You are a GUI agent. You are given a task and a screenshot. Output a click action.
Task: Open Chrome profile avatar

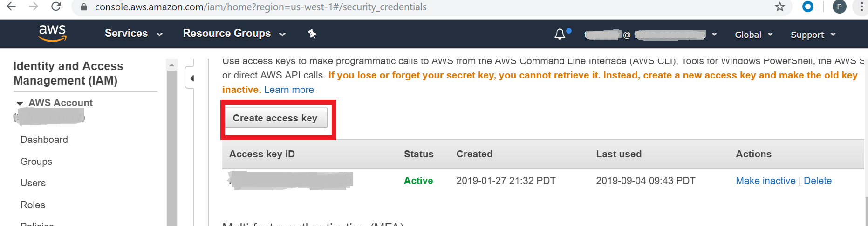point(839,7)
